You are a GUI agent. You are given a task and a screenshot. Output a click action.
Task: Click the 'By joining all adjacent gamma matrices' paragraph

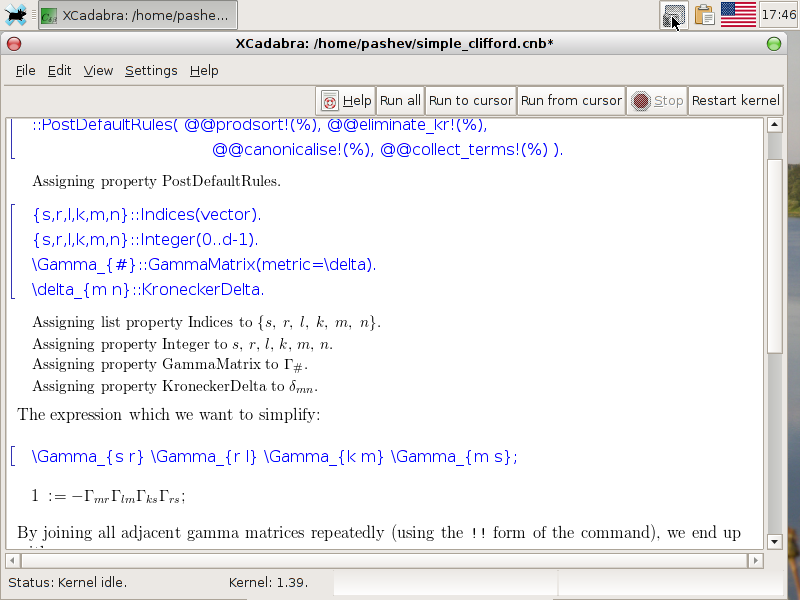coord(379,533)
